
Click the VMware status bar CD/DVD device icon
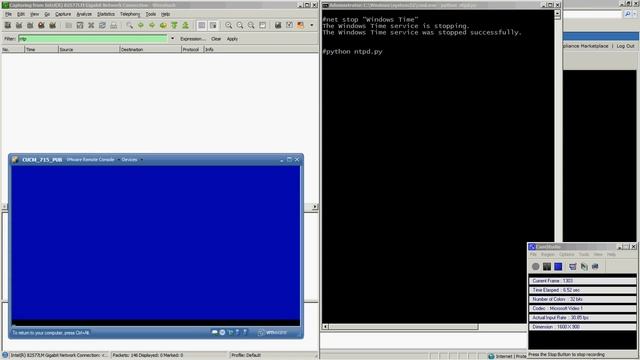tap(222, 332)
